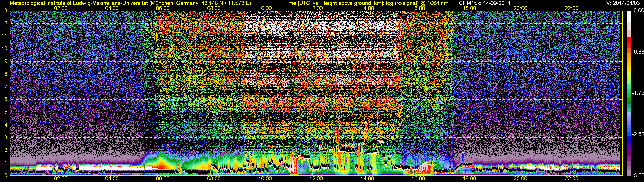Click the 14:00 label on the bottom time axis
The image size is (644, 182).
point(367,179)
